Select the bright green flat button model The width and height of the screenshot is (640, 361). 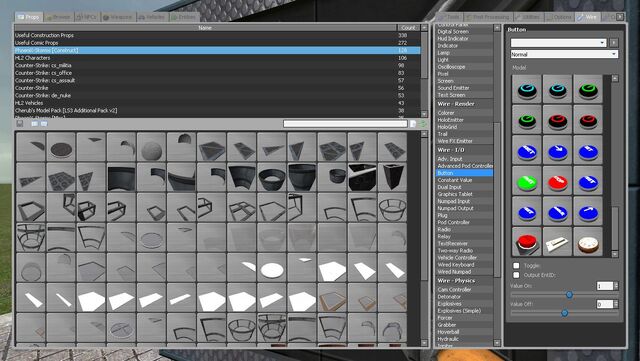(527, 181)
